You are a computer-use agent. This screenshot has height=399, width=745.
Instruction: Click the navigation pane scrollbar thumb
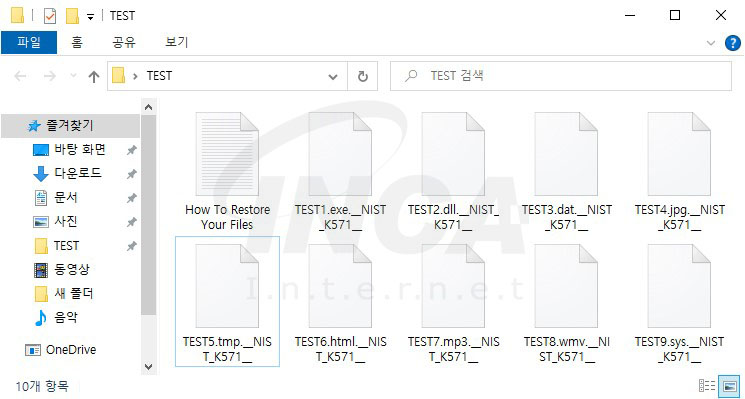click(x=148, y=215)
